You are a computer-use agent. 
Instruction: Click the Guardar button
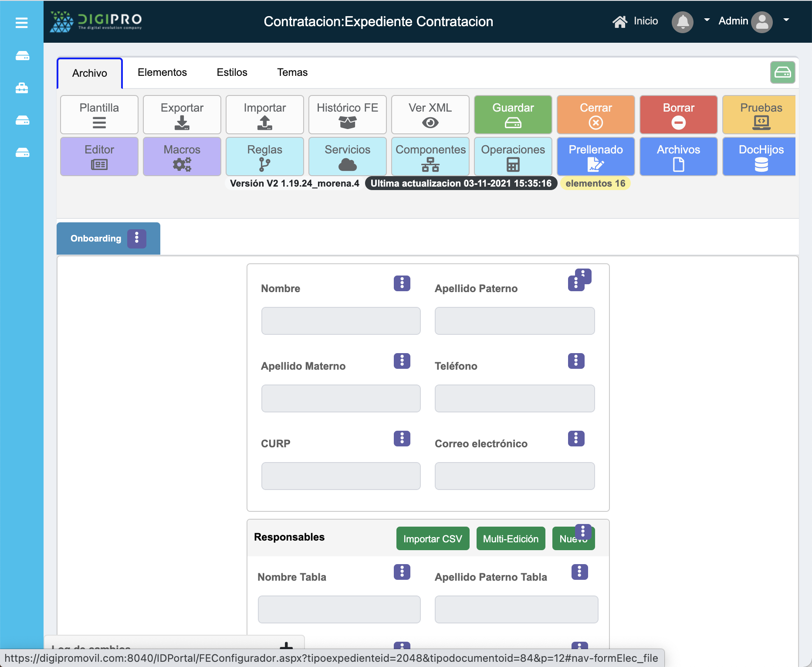coord(513,115)
